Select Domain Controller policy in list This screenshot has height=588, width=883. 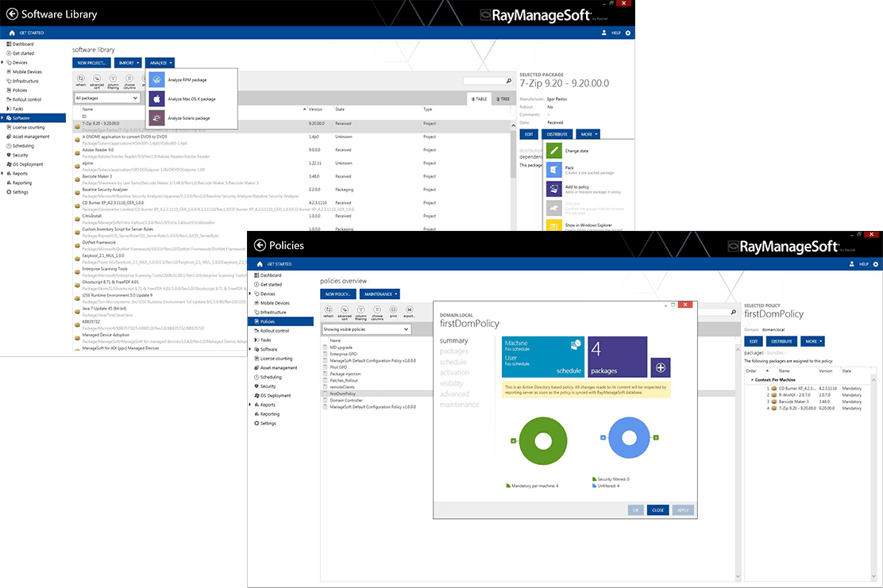(346, 400)
